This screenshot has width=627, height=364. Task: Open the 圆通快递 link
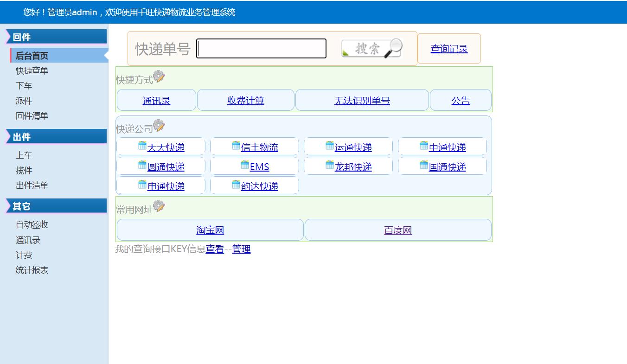pos(166,167)
